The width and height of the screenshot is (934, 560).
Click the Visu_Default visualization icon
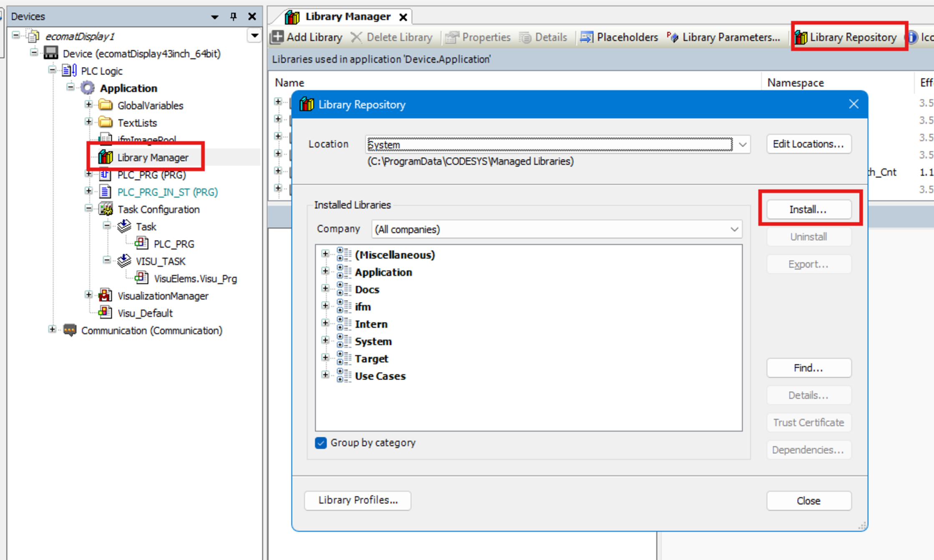105,313
